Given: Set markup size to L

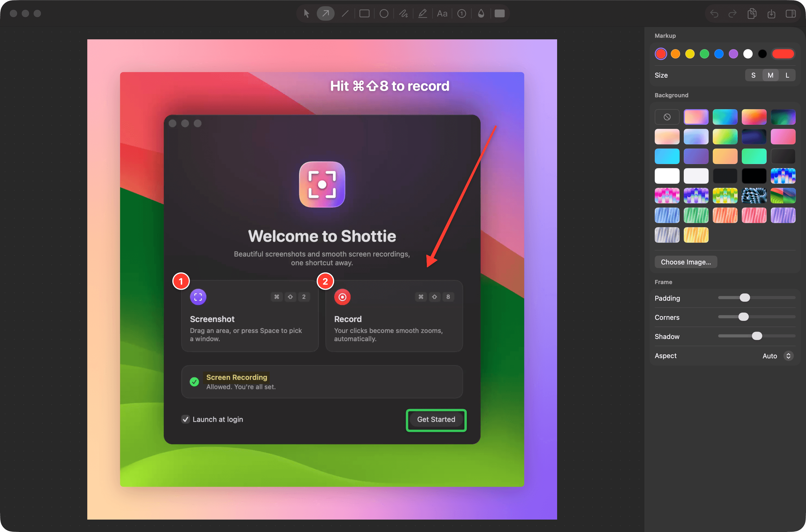Looking at the screenshot, I should 787,75.
